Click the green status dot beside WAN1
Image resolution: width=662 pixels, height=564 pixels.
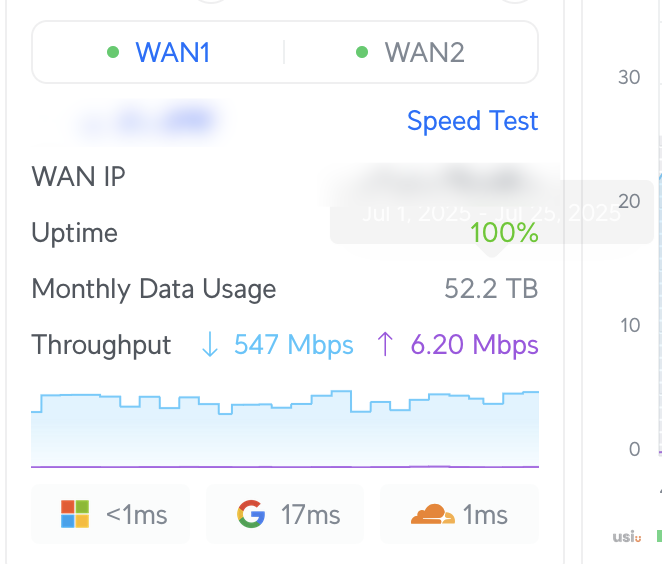coord(113,52)
